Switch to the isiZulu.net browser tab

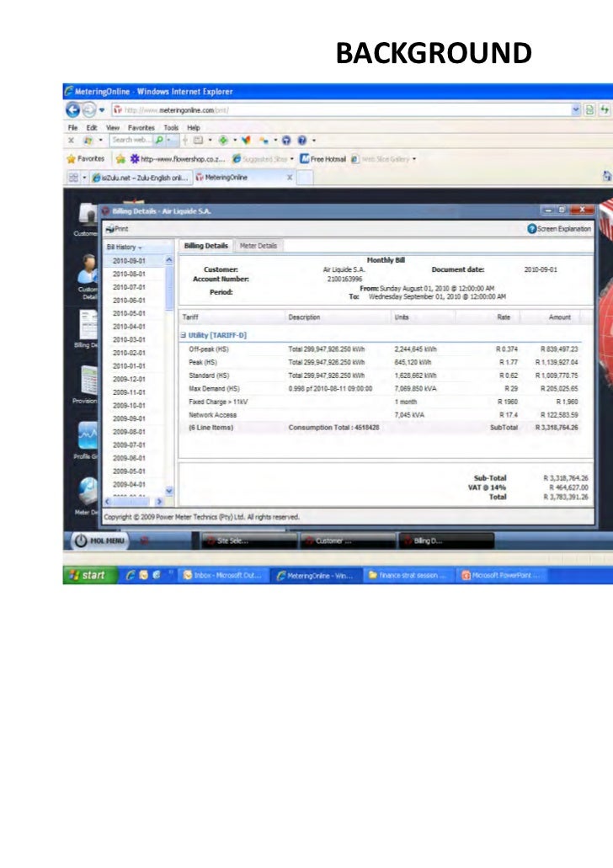click(141, 178)
